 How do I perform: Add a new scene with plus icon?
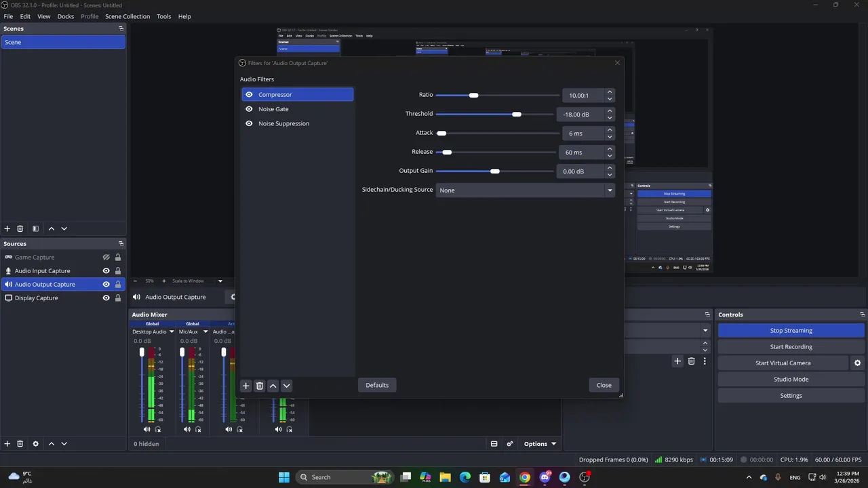(7, 229)
